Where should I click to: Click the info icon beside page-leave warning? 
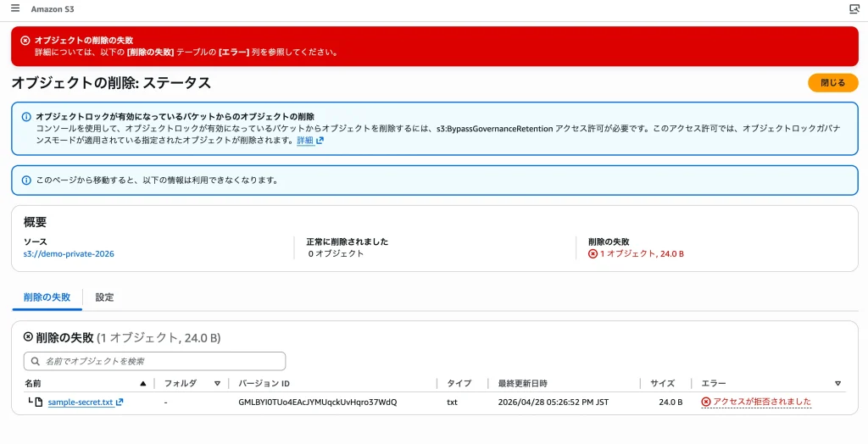[26, 180]
